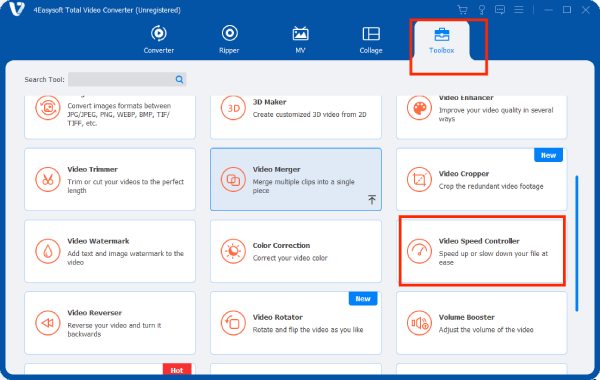Image resolution: width=600 pixels, height=380 pixels.
Task: Switch to the Ripper tab
Action: (x=229, y=39)
